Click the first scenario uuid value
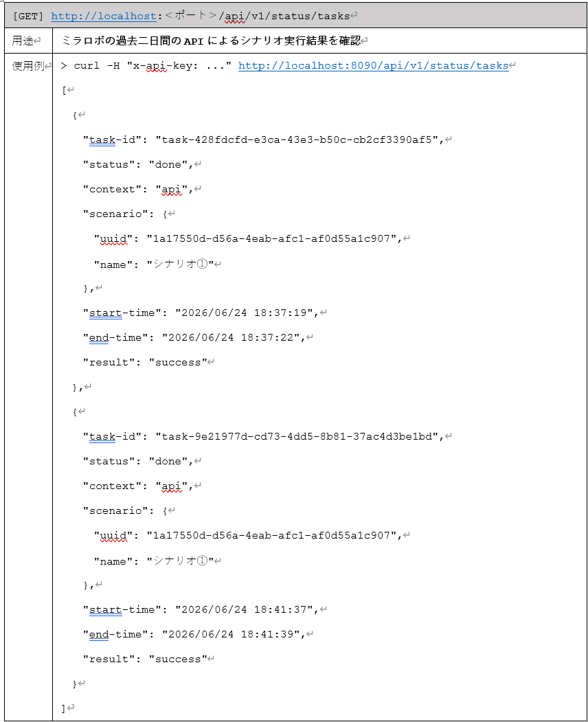 [x=271, y=238]
